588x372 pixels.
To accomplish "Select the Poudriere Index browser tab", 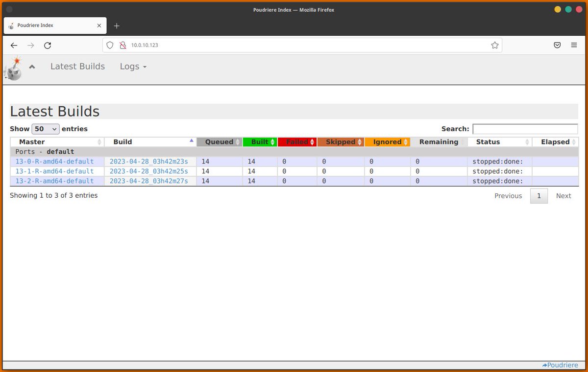I will coord(55,25).
